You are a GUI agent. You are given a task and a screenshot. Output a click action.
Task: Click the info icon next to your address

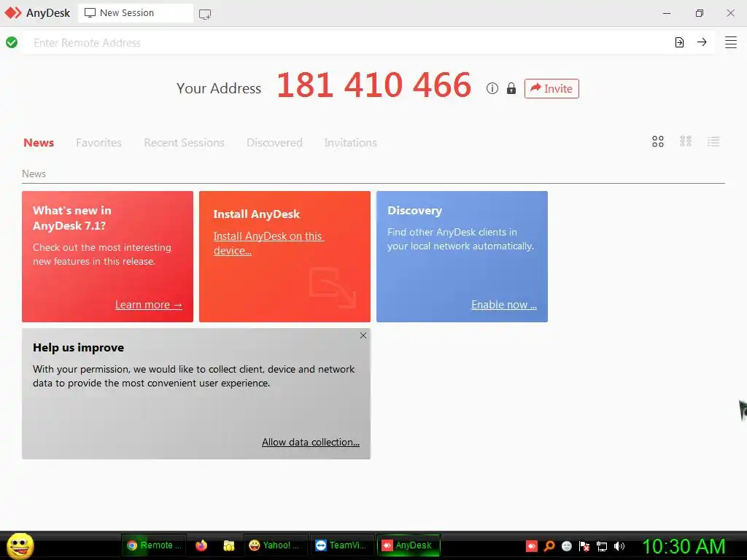492,88
